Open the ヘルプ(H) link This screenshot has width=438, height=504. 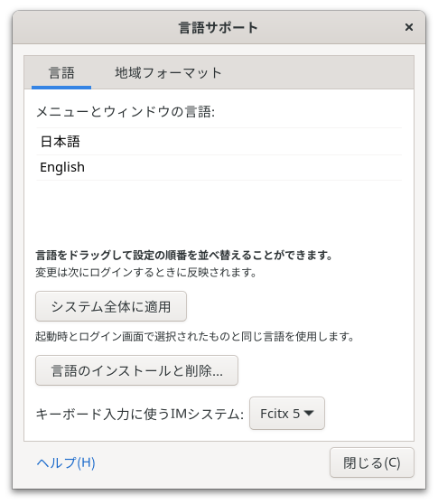[66, 462]
